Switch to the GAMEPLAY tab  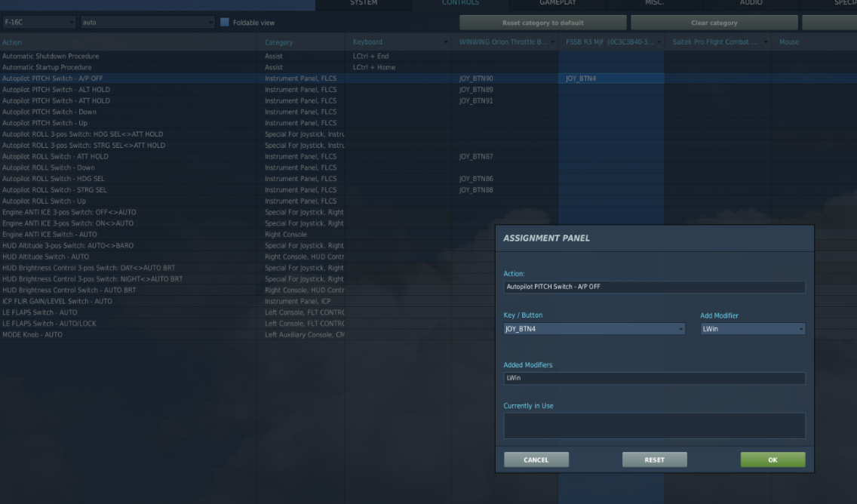tap(558, 3)
